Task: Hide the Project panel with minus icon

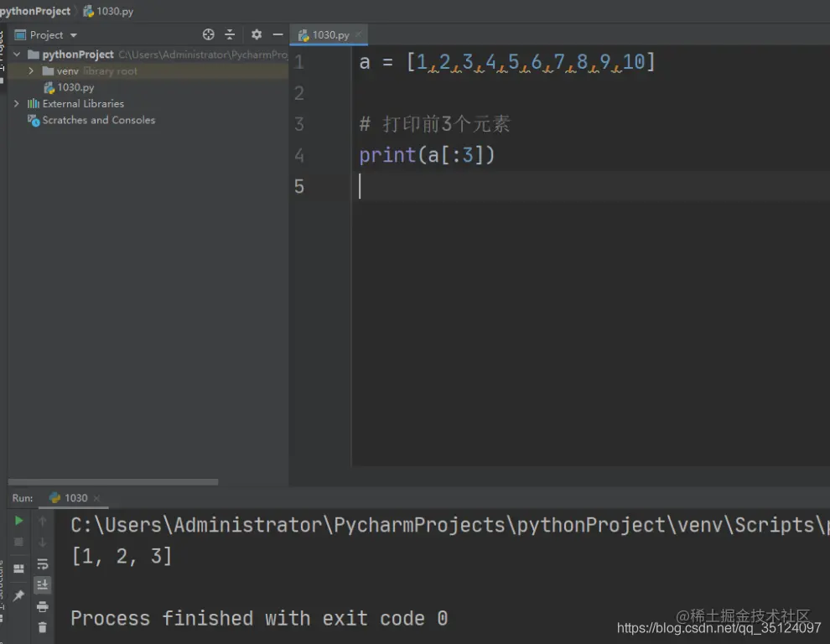Action: pyautogui.click(x=278, y=34)
